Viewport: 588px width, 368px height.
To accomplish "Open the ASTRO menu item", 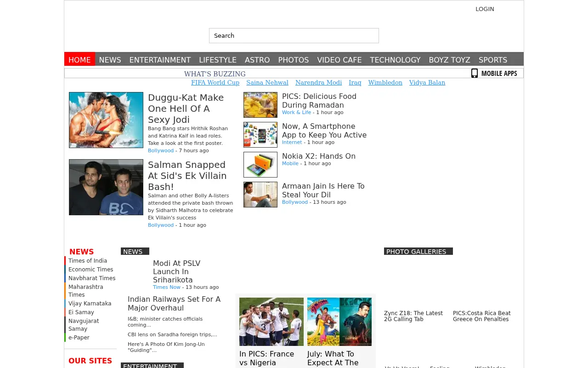I will pyautogui.click(x=257, y=60).
